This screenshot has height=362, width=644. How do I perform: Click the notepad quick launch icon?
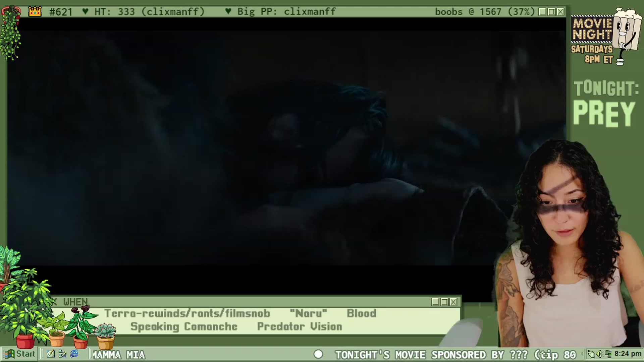pyautogui.click(x=51, y=354)
